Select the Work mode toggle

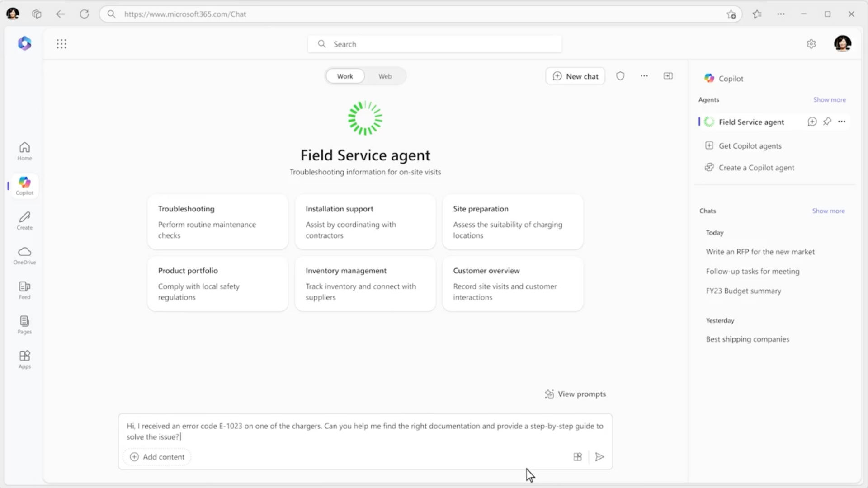click(344, 76)
